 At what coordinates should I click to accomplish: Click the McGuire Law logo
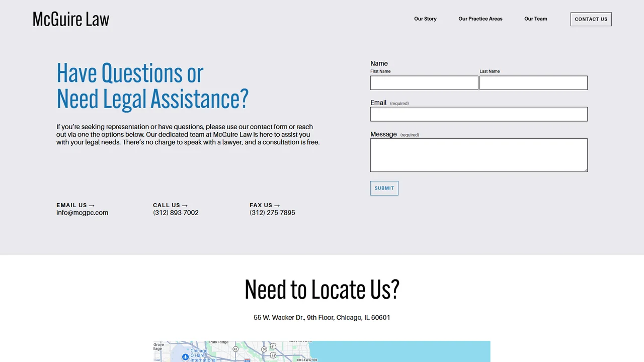71,19
